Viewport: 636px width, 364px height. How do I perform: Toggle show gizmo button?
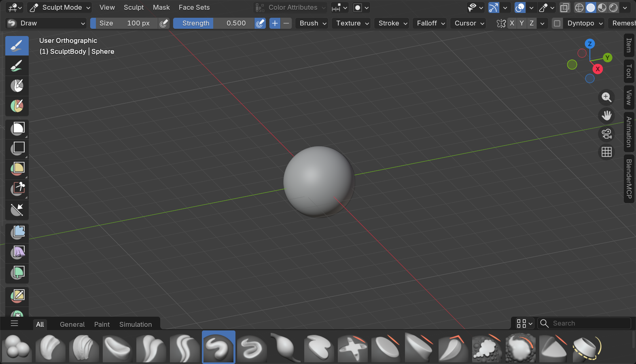pyautogui.click(x=494, y=8)
